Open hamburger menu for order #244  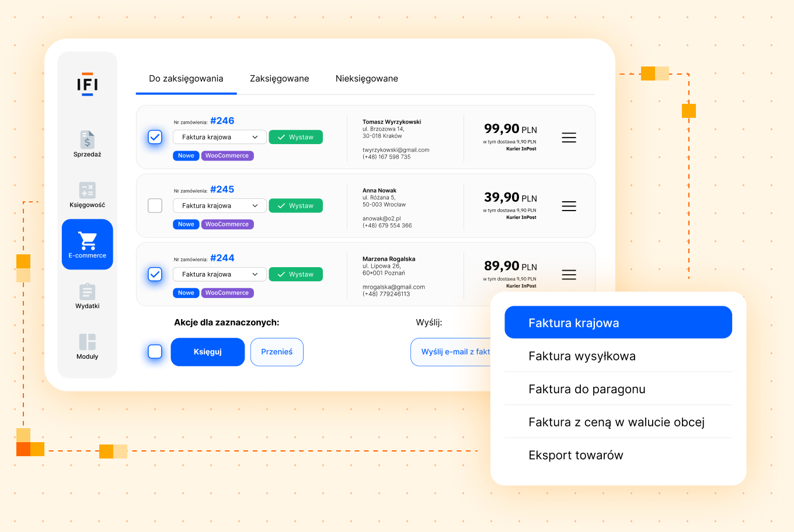click(569, 275)
